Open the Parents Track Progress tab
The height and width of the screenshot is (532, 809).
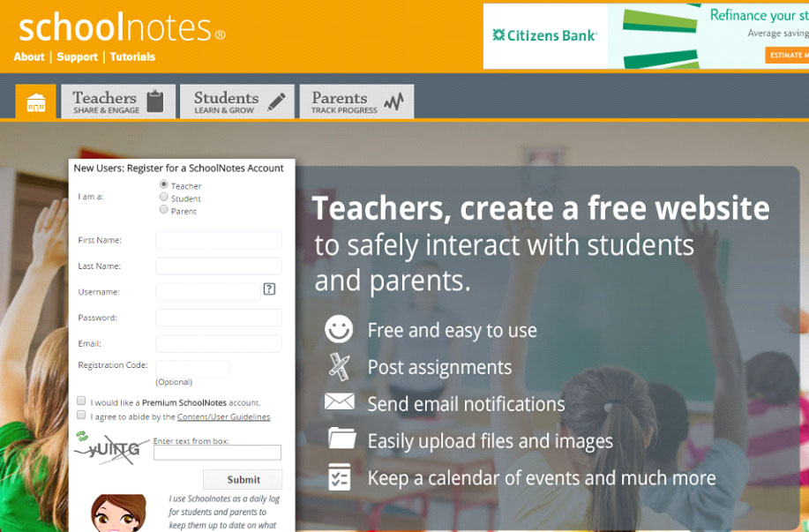[x=357, y=101]
